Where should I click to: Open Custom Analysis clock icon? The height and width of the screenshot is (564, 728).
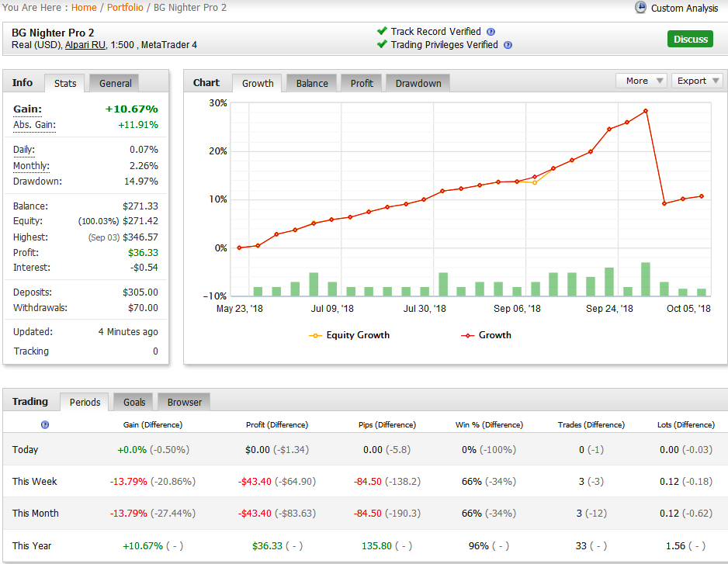640,8
